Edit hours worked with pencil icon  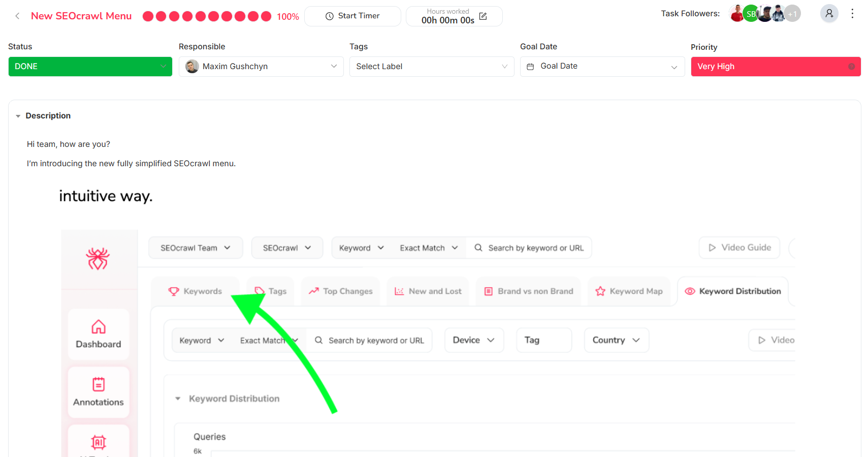coord(483,16)
